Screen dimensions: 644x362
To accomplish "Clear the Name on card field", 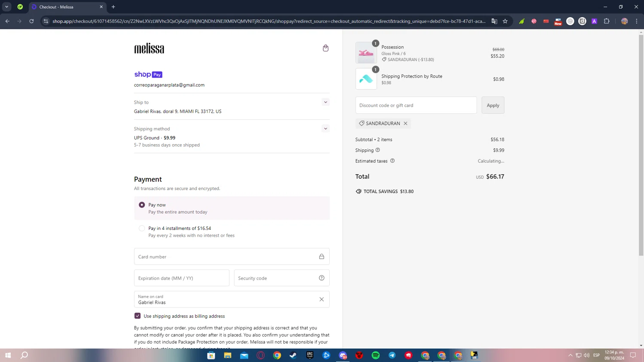I will pyautogui.click(x=322, y=299).
